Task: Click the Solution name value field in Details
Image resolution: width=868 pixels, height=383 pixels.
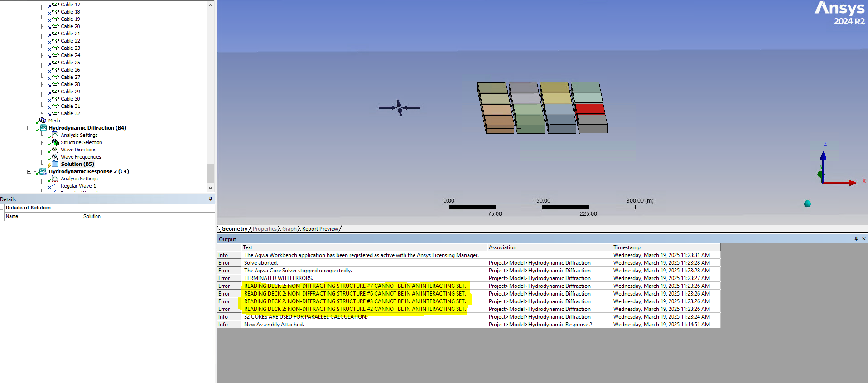Action: pyautogui.click(x=148, y=217)
